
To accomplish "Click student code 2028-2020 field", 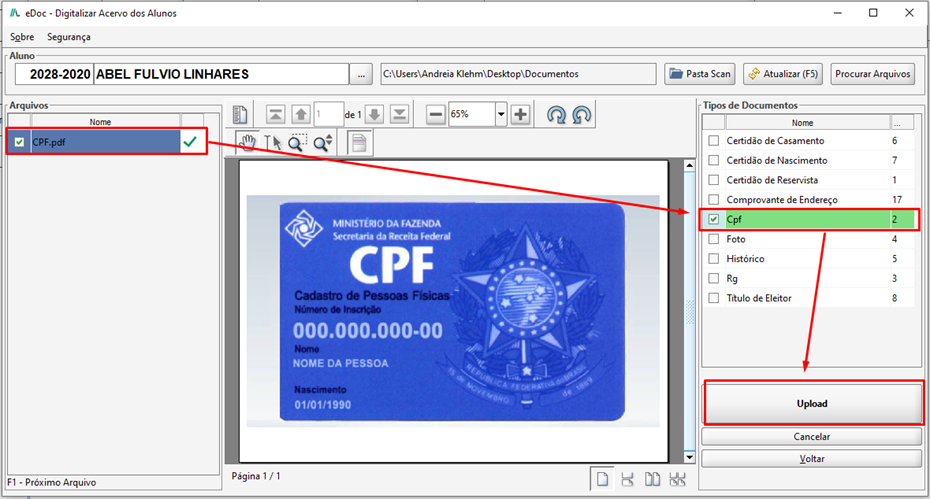I will (x=55, y=74).
